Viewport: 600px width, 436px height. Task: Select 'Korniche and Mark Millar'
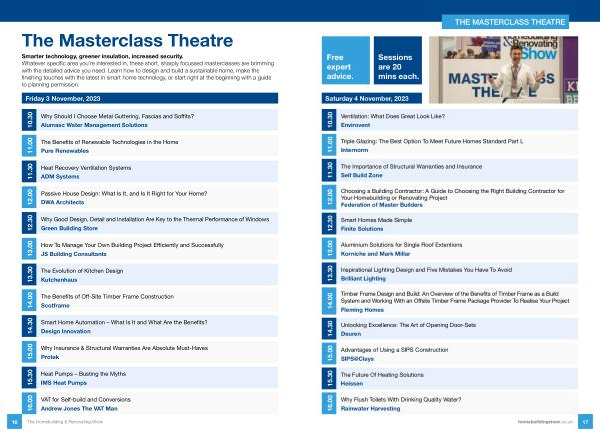tap(375, 254)
